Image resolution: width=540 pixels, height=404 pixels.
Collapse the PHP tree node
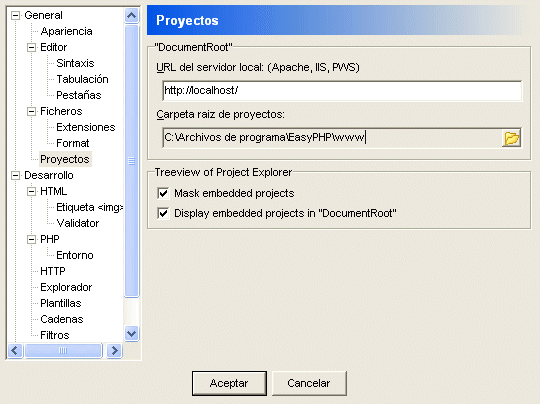tap(31, 239)
